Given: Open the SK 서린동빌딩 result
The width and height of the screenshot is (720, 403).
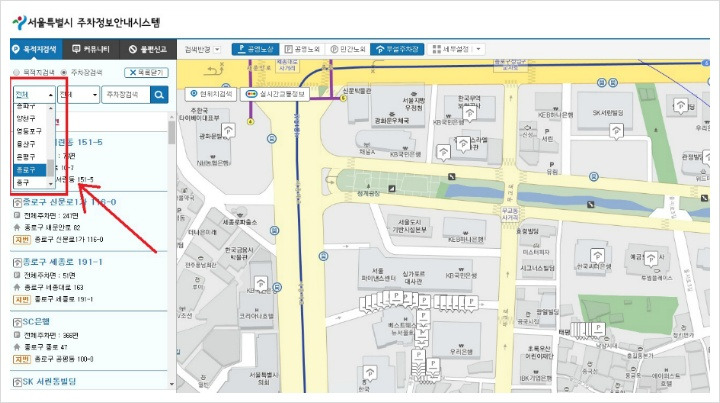Looking at the screenshot, I should tap(49, 381).
